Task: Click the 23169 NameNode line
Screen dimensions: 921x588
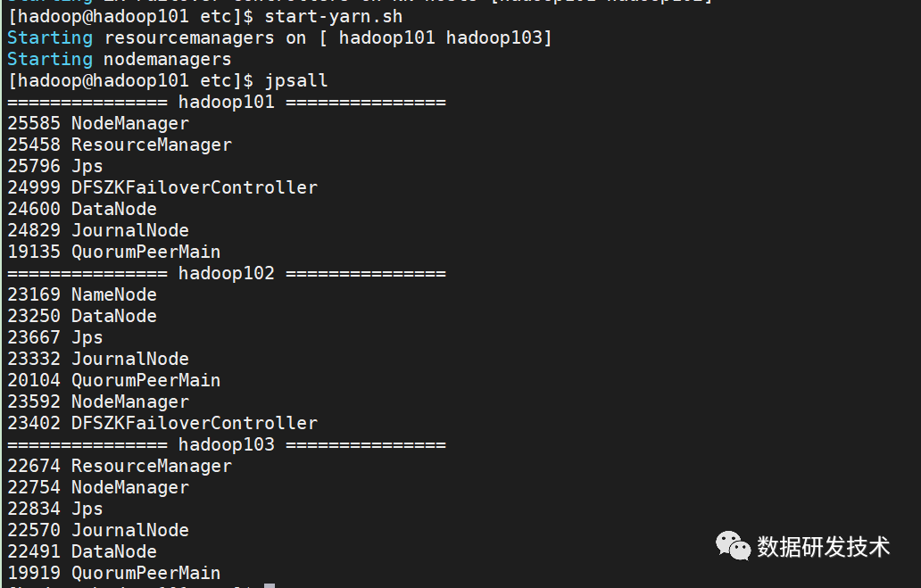Action: click(82, 294)
